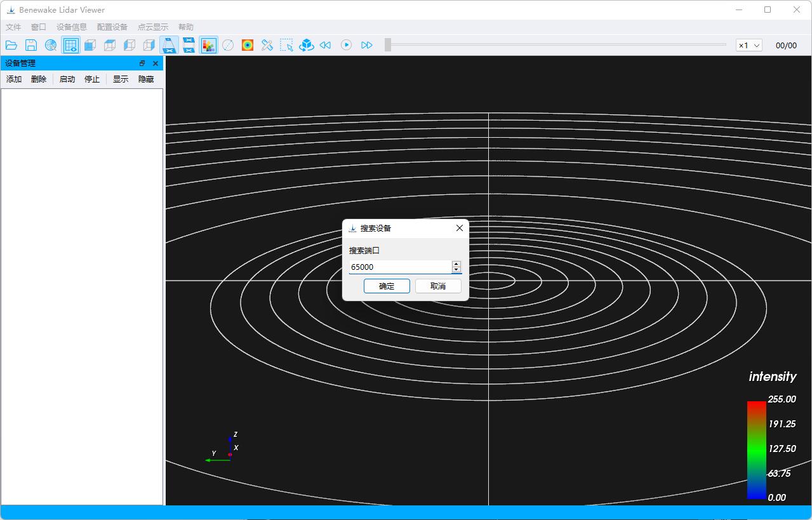
Task: Click the rotating cube icon
Action: pos(307,45)
